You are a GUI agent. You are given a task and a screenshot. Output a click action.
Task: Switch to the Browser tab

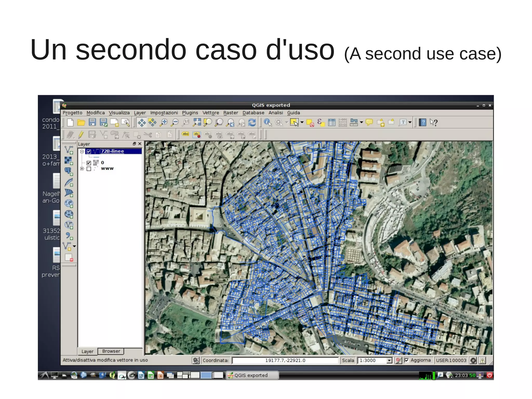pos(111,351)
